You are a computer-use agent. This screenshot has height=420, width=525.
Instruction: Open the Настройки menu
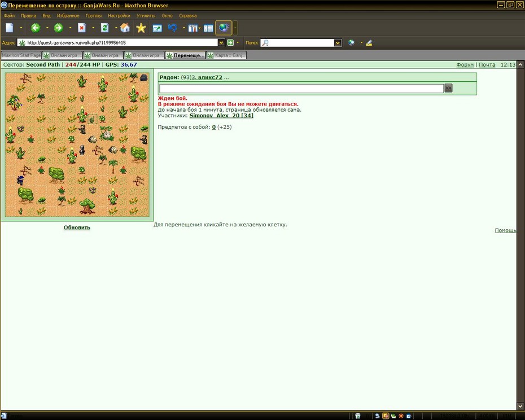pyautogui.click(x=119, y=15)
